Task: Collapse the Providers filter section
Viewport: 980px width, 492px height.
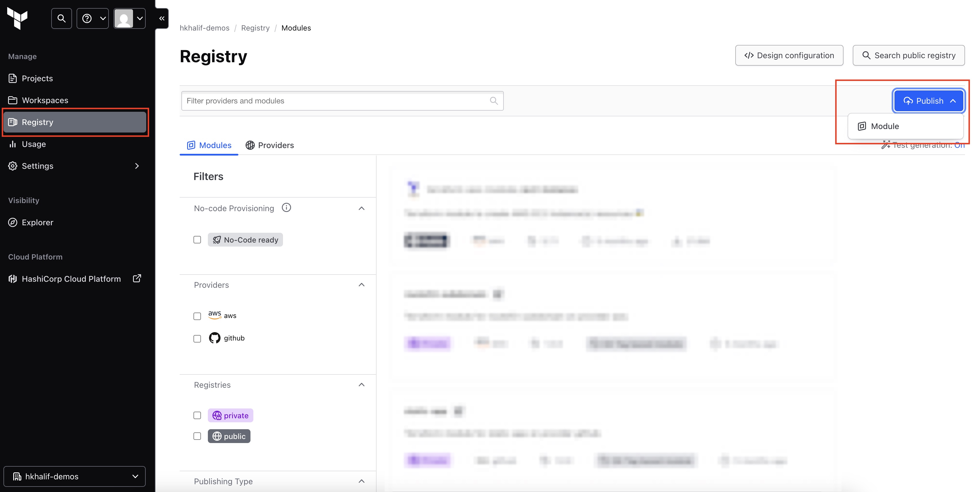Action: [x=361, y=285]
